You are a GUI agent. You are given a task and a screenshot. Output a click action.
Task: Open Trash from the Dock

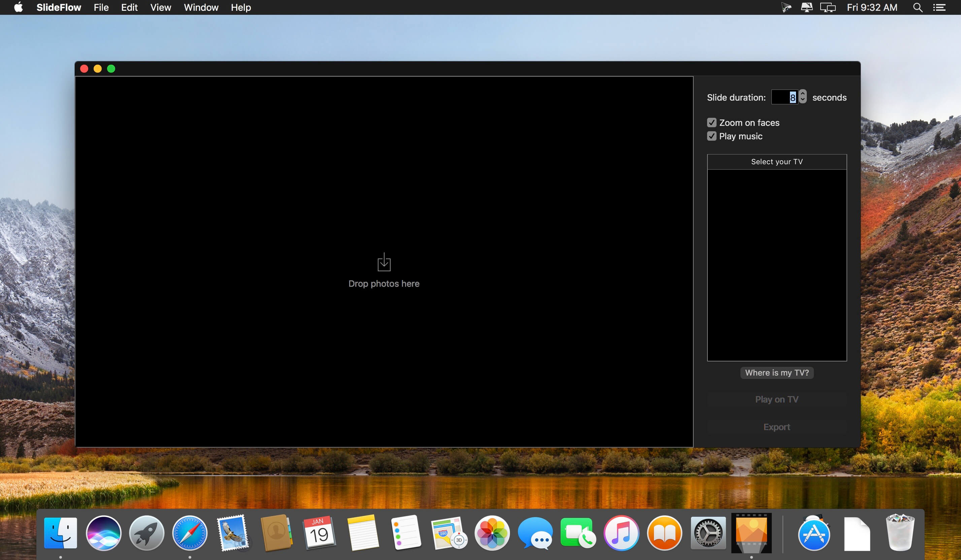(x=900, y=533)
